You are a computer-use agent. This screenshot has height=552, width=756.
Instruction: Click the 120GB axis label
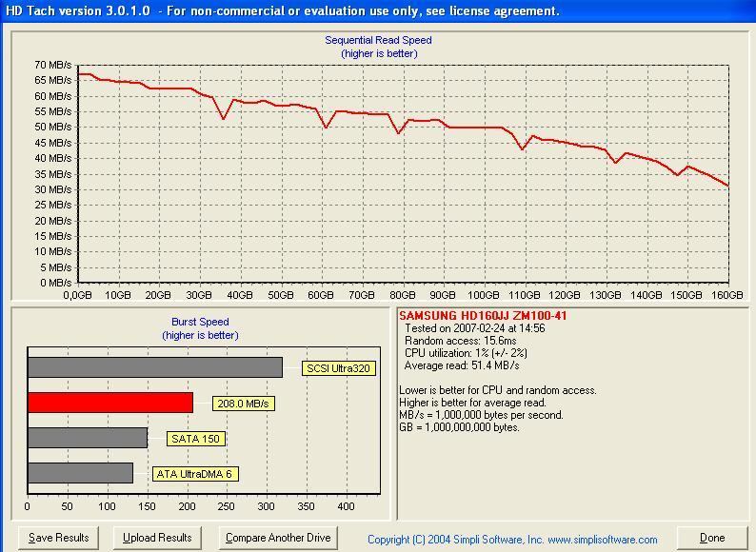tap(564, 295)
